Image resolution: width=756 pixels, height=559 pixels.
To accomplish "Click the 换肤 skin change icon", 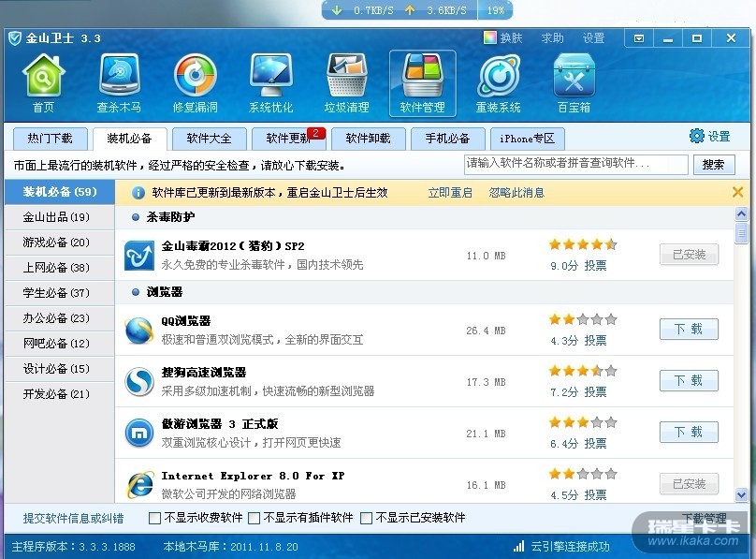I will point(490,37).
